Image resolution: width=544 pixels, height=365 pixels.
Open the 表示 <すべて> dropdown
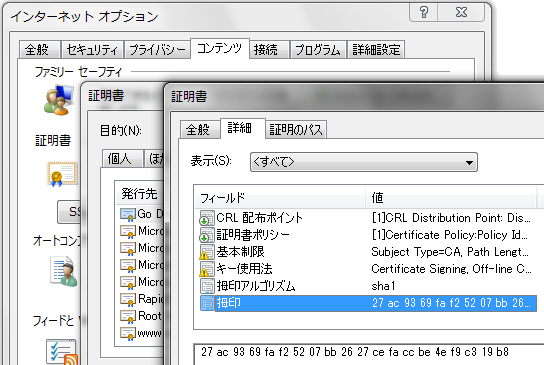[x=364, y=162]
